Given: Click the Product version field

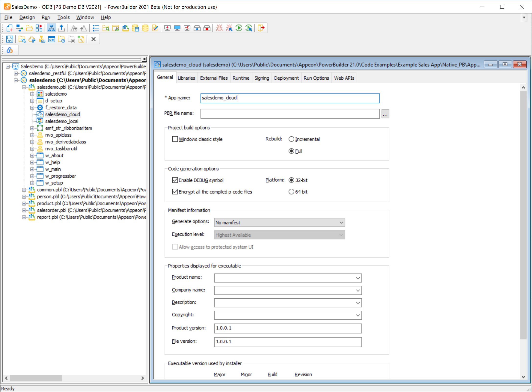Looking at the screenshot, I should (x=288, y=328).
